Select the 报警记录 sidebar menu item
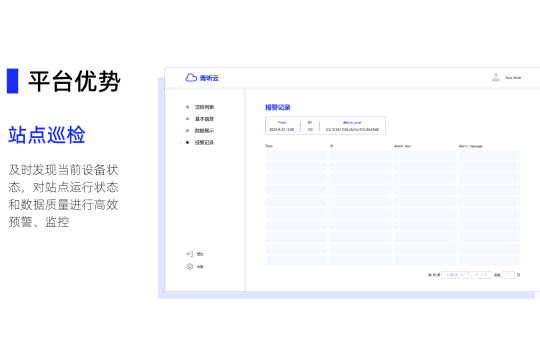Image resolution: width=540 pixels, height=360 pixels. coord(204,142)
